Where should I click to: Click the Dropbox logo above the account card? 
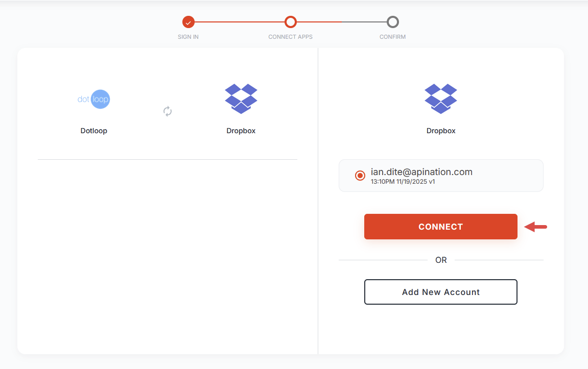point(441,99)
